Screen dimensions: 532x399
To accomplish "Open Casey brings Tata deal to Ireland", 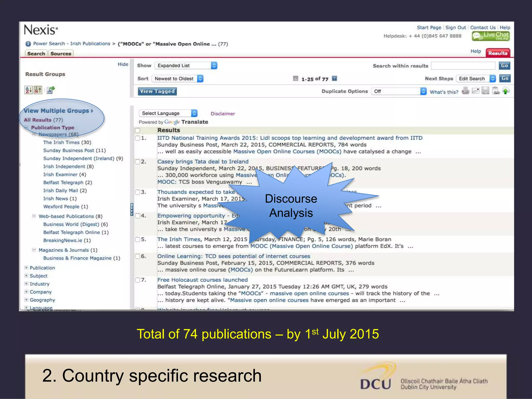I will (x=203, y=162).
